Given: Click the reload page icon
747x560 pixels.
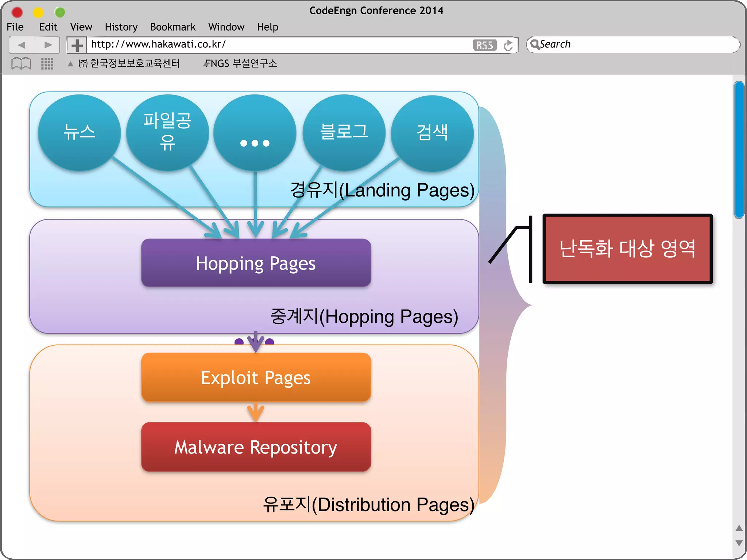Looking at the screenshot, I should click(508, 45).
